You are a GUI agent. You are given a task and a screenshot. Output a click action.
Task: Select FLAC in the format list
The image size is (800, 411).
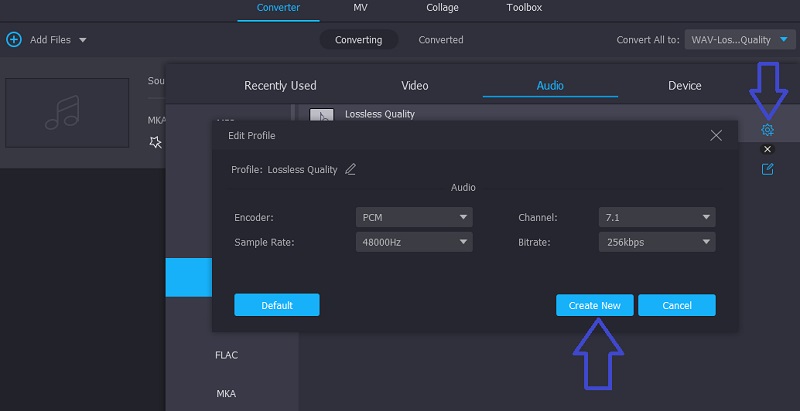(x=226, y=355)
